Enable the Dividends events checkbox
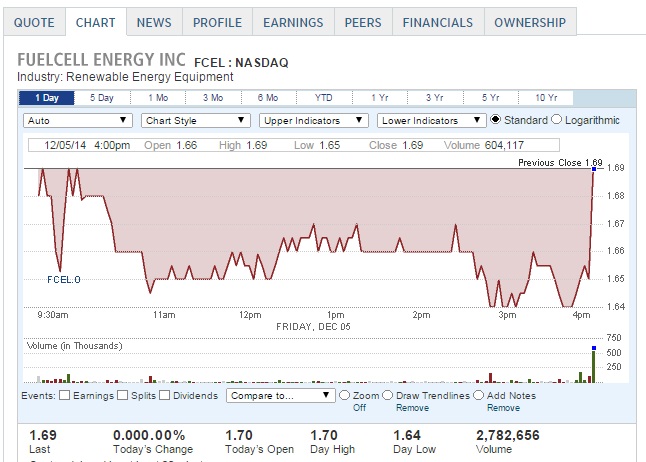646x462 pixels. pyautogui.click(x=164, y=395)
